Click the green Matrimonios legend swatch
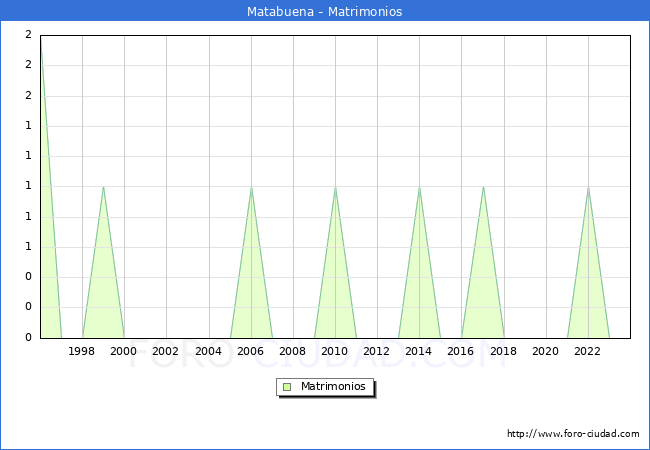Image resolution: width=650 pixels, height=450 pixels. (x=287, y=387)
